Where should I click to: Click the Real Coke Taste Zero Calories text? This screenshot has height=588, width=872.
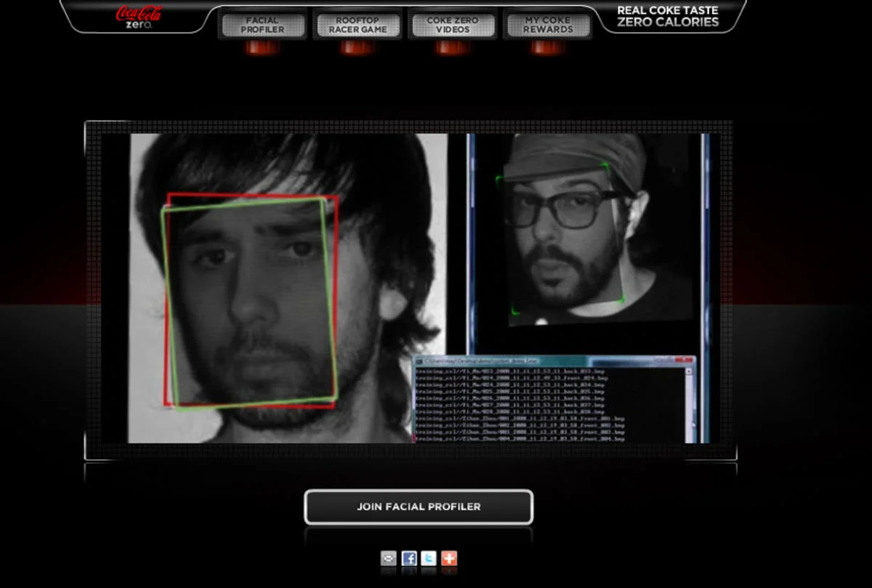click(x=667, y=16)
